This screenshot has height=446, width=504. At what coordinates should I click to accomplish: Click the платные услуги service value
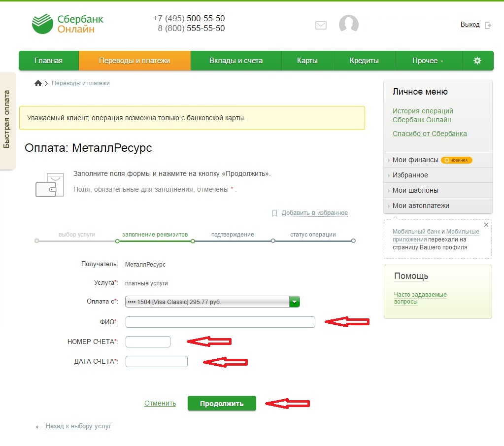pyautogui.click(x=146, y=283)
